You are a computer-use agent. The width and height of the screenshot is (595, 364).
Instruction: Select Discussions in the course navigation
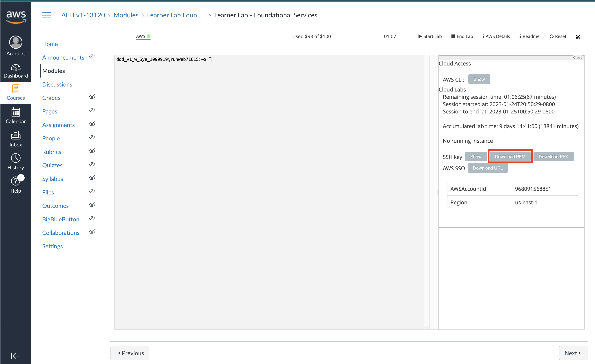point(57,84)
